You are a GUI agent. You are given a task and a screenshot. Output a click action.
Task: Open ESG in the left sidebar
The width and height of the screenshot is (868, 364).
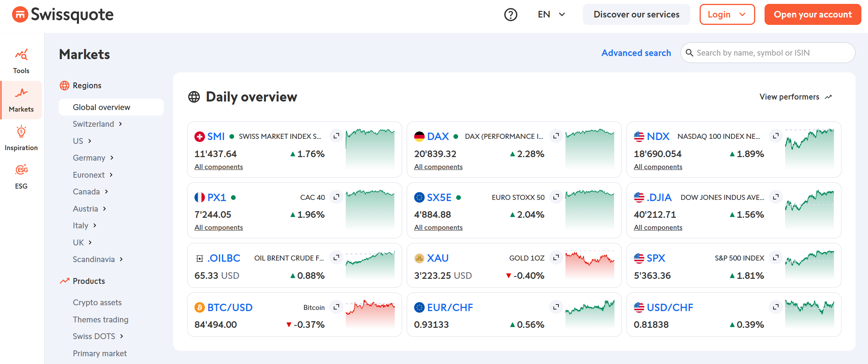point(21,177)
